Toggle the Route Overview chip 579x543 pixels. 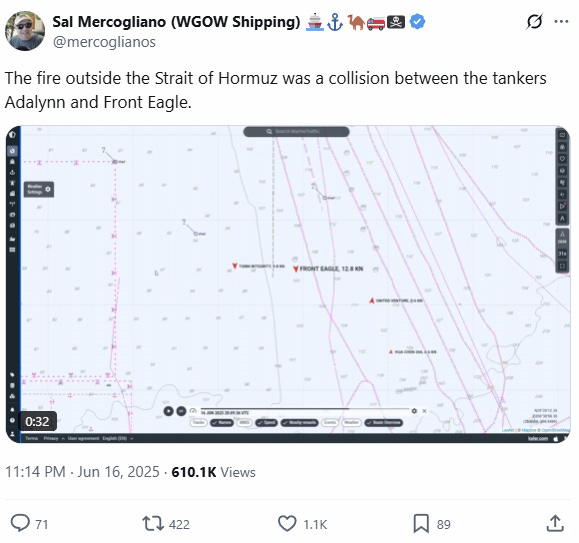[383, 423]
